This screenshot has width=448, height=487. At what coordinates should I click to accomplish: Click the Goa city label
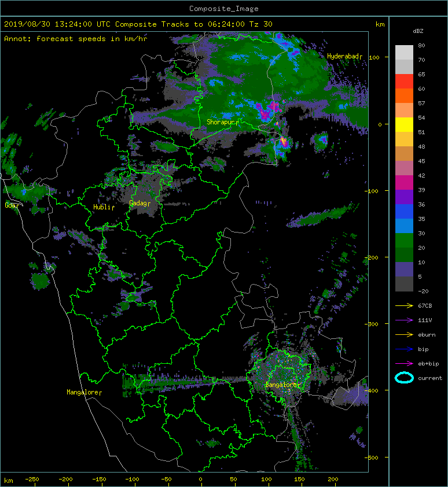click(10, 205)
